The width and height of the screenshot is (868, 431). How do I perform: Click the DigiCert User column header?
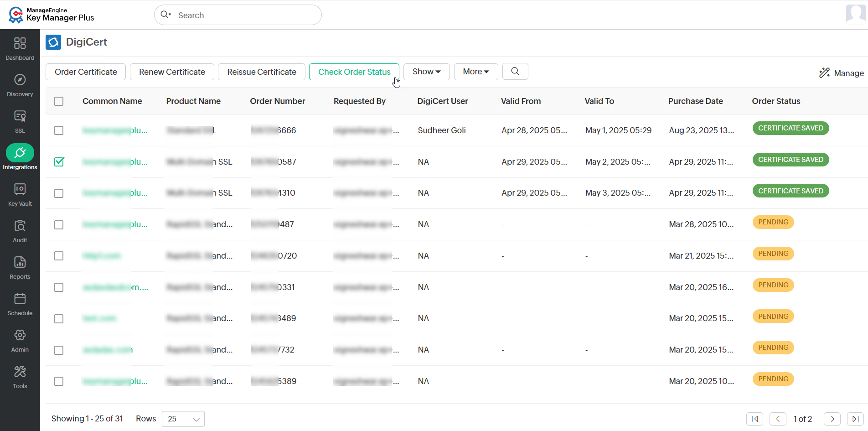coord(443,101)
